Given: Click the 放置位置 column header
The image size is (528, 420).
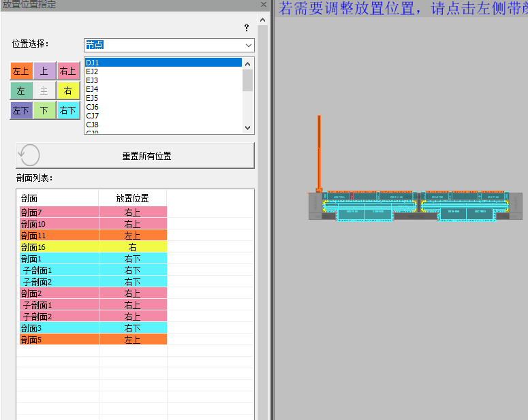Looking at the screenshot, I should 133,198.
